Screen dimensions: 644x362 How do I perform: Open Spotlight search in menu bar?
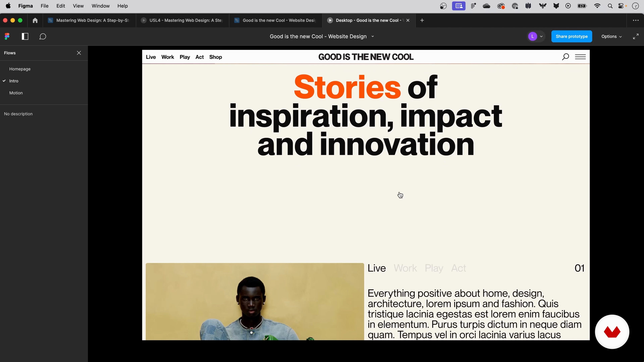610,6
